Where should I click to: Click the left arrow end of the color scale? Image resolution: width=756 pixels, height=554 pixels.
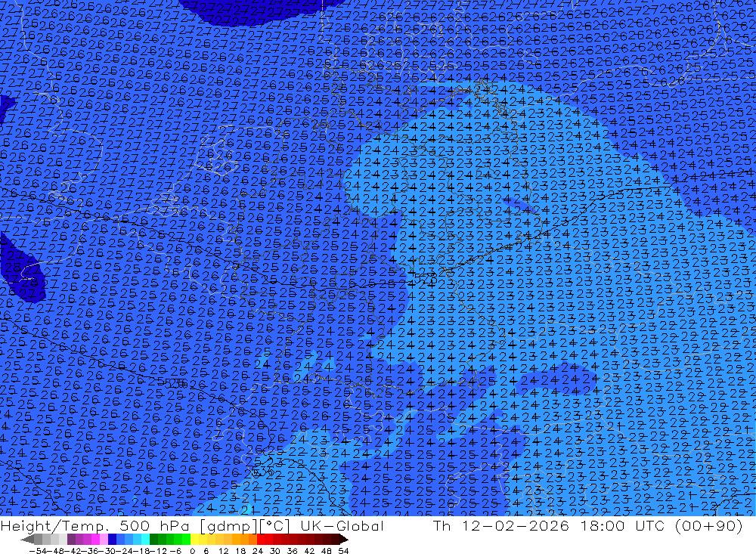[x=27, y=540]
